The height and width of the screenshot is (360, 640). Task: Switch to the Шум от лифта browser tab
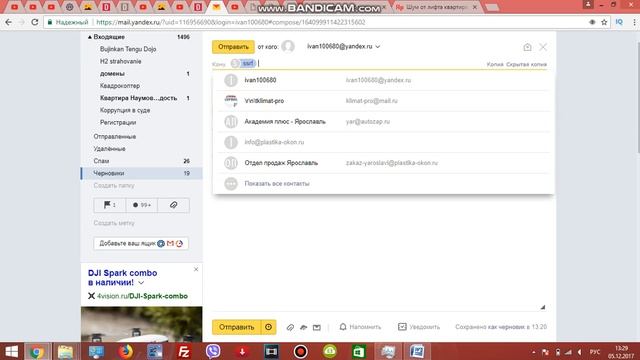tap(437, 7)
